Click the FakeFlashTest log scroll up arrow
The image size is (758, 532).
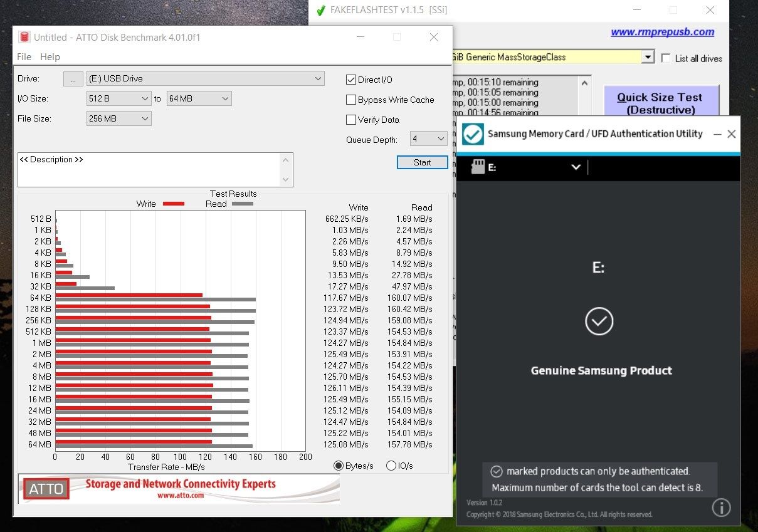point(584,83)
